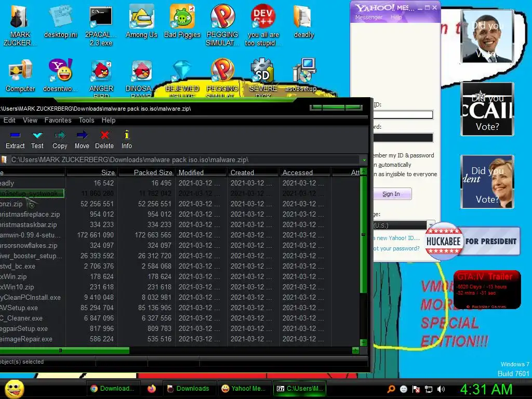This screenshot has width=532, height=399.
Task: Sort by the Created column header
Action: [x=253, y=172]
